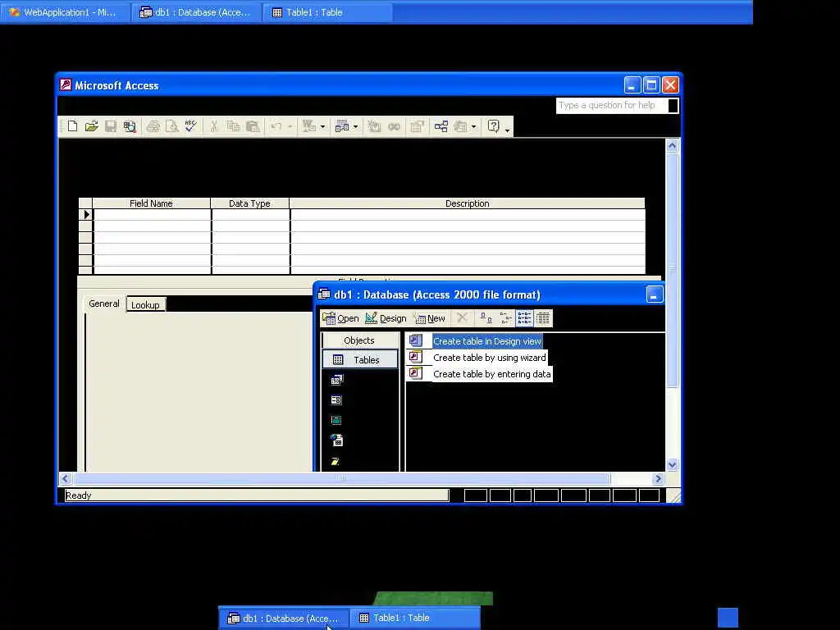Switch database window to List view
This screenshot has width=840, height=630.
point(524,318)
